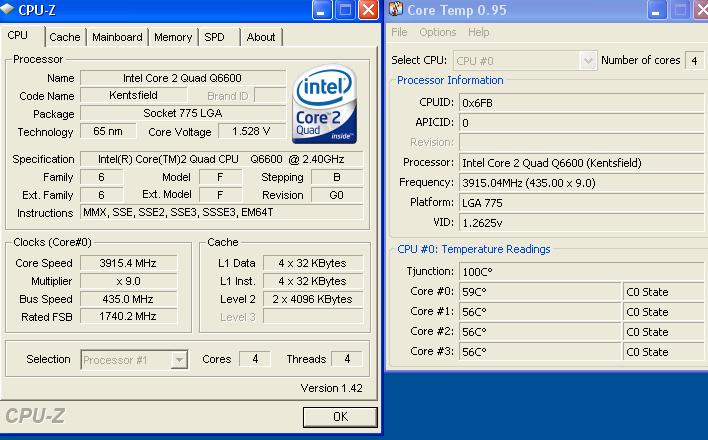Click the Technology value 65 nm
The height and width of the screenshot is (440, 708).
pos(108,131)
